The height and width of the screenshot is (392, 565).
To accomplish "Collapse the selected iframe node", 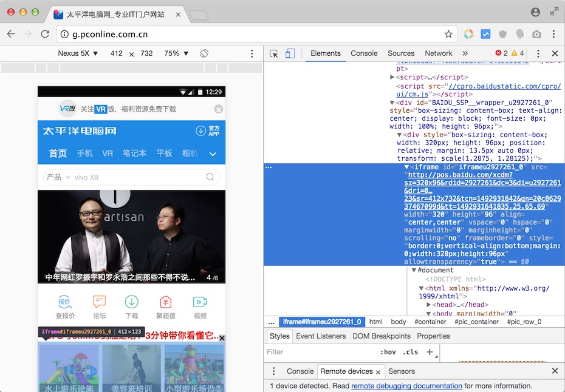I will [x=406, y=167].
